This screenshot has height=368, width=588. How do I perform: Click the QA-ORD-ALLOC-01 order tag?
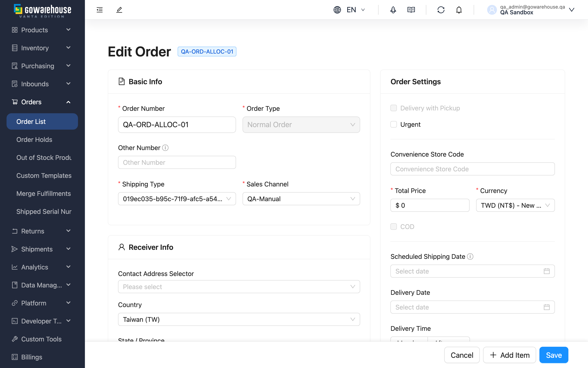pos(207,52)
